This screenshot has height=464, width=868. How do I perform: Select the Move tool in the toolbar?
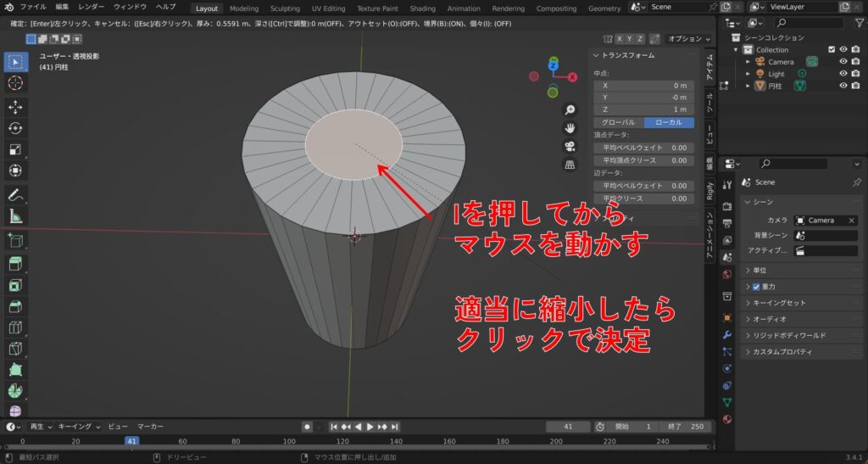coord(15,106)
